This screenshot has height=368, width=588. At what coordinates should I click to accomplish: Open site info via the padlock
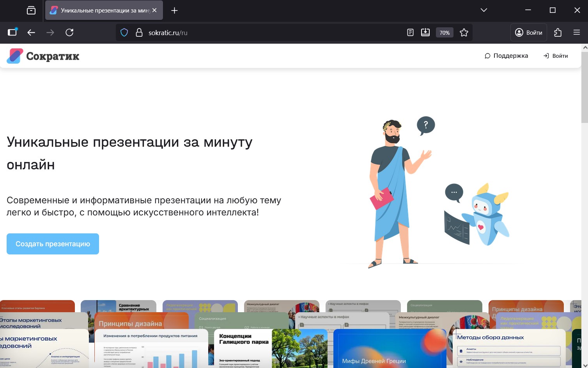coord(139,32)
